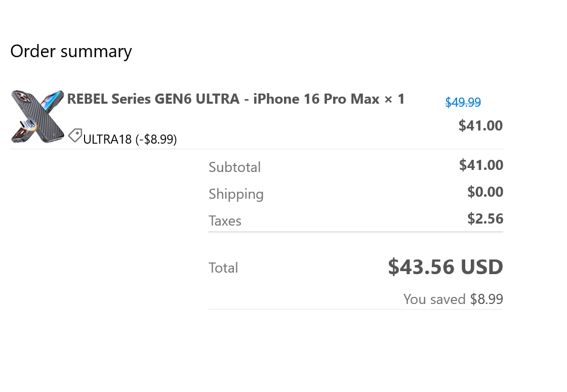Click the $8.99 savings amount

pyautogui.click(x=487, y=299)
